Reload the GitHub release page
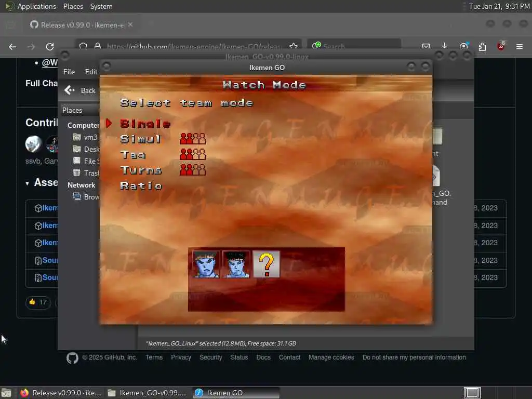 [50, 47]
